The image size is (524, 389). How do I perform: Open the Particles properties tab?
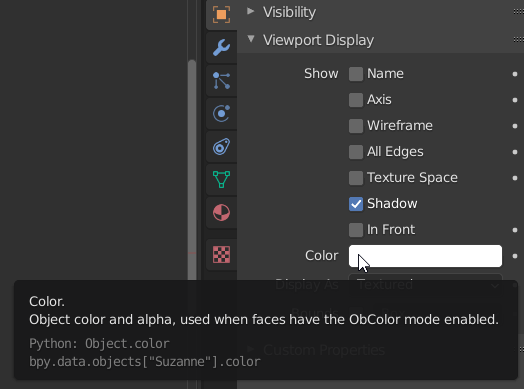point(221,81)
